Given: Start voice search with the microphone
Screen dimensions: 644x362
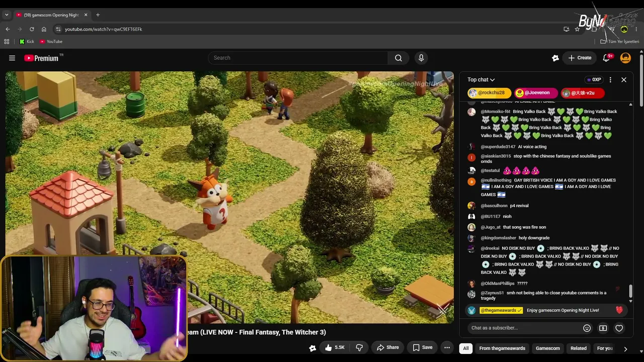Looking at the screenshot, I should [x=421, y=58].
